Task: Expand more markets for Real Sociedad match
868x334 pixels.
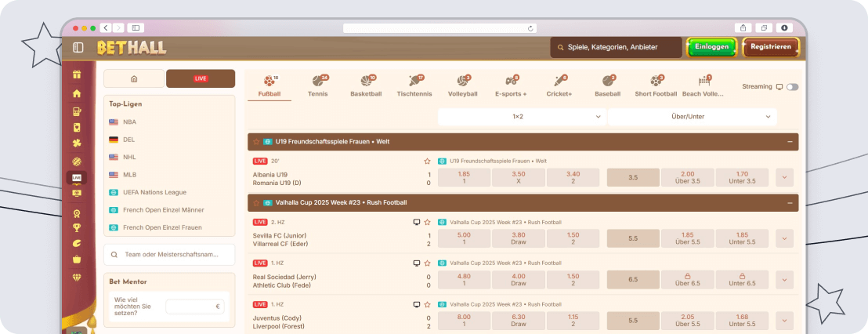Action: (x=784, y=280)
